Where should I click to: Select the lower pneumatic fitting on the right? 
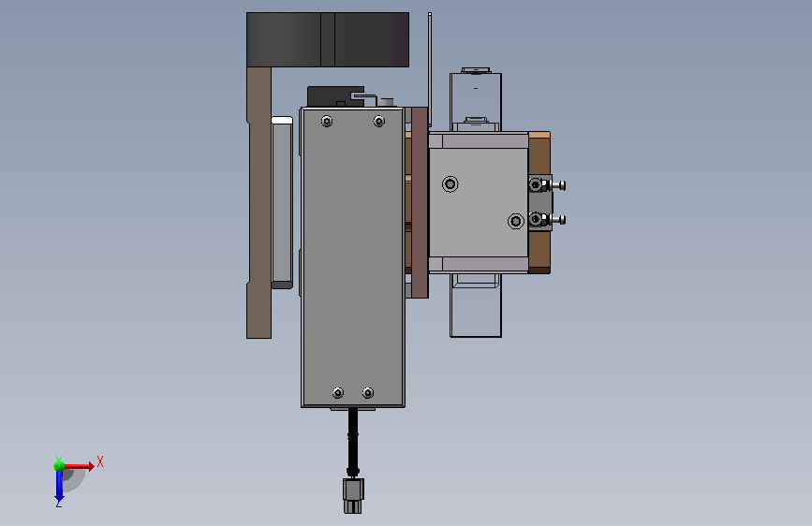[x=547, y=220]
